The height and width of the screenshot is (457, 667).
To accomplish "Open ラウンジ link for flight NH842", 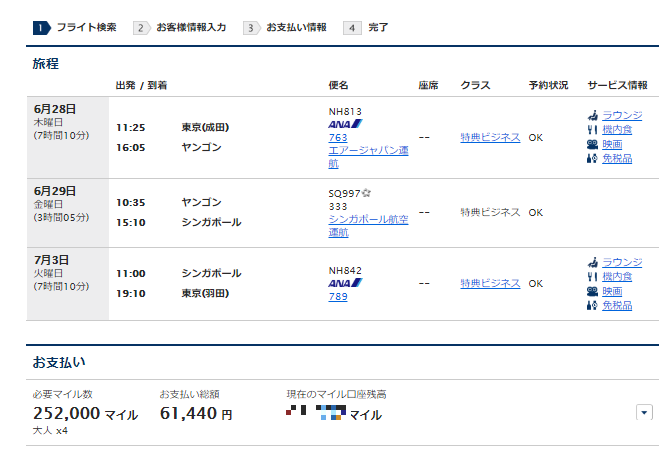I will [622, 262].
